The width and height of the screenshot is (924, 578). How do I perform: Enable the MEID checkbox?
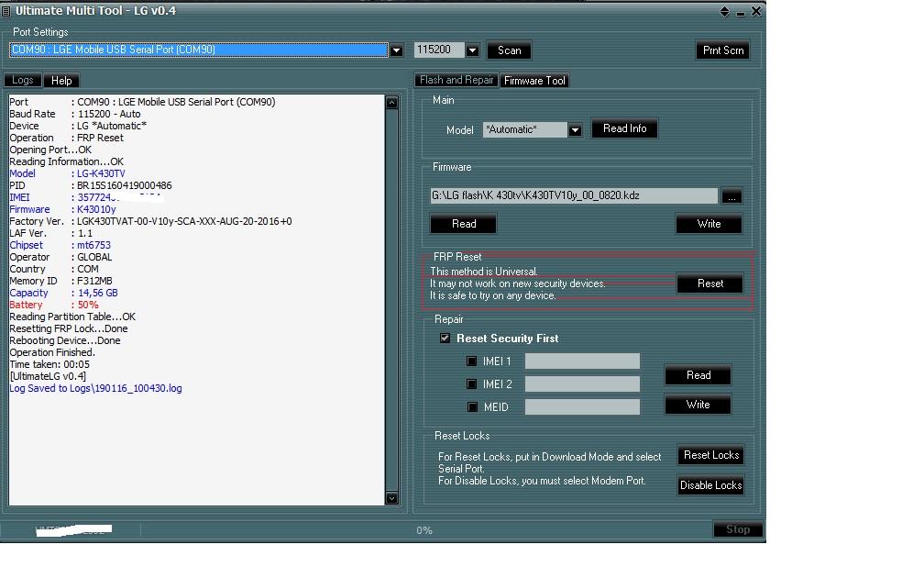click(x=472, y=407)
